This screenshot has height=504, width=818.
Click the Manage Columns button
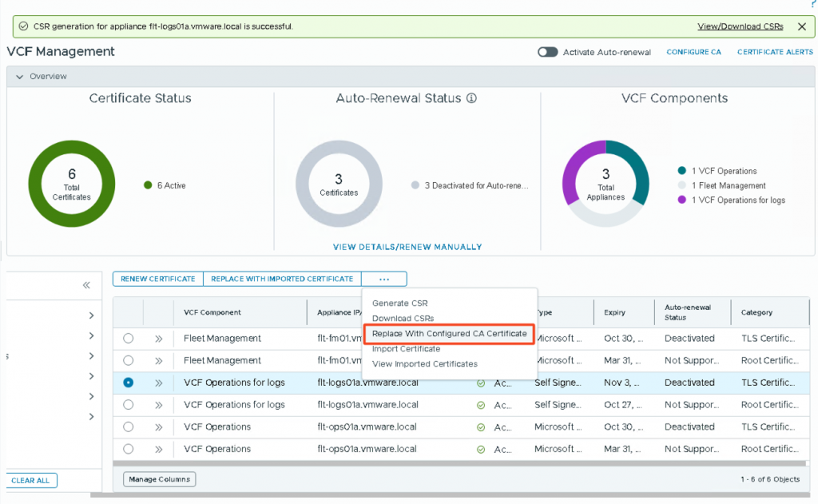159,479
